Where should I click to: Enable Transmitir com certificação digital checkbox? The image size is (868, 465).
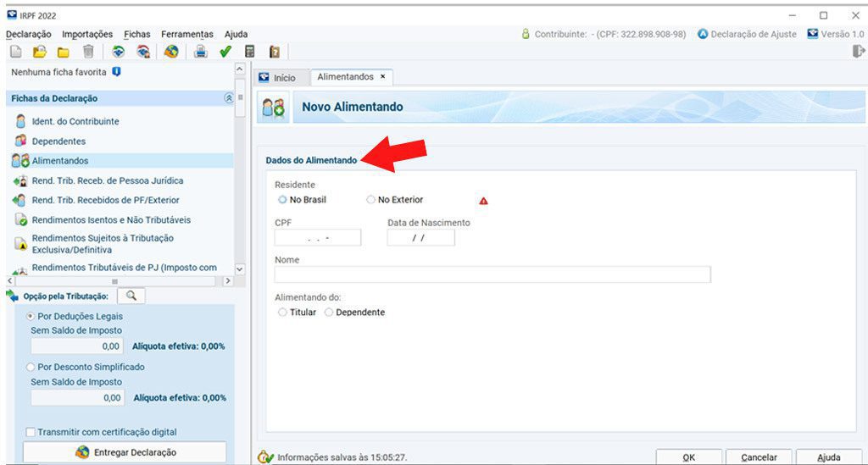pyautogui.click(x=31, y=432)
